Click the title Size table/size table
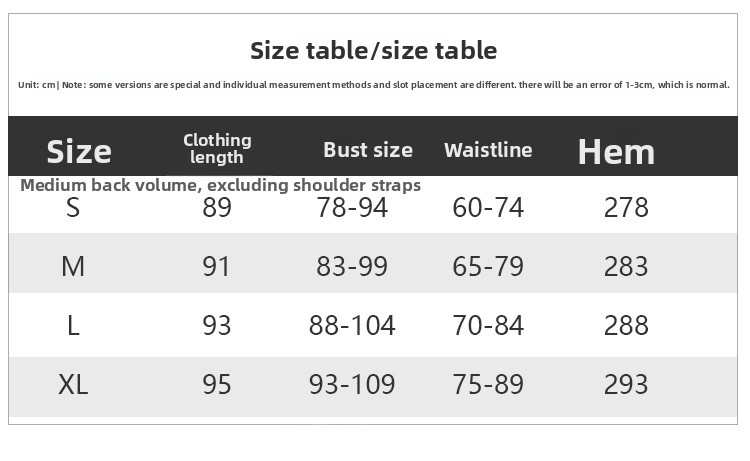The width and height of the screenshot is (750, 461). [x=374, y=50]
